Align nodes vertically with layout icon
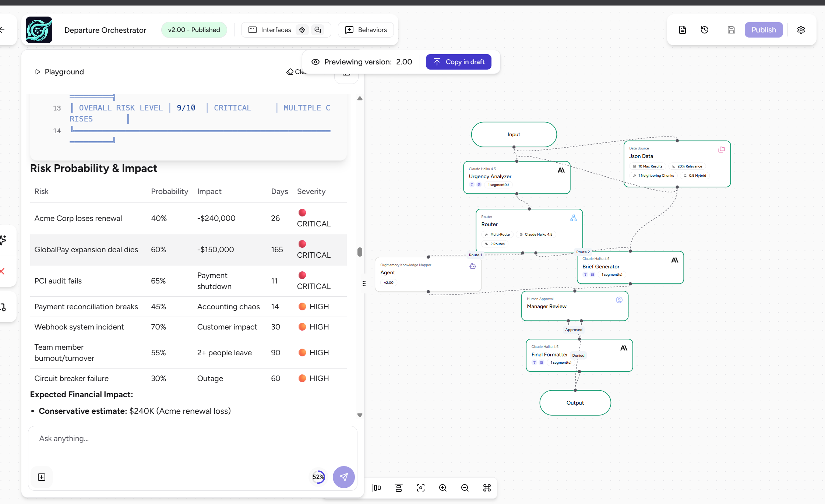This screenshot has height=504, width=825. pyautogui.click(x=399, y=488)
